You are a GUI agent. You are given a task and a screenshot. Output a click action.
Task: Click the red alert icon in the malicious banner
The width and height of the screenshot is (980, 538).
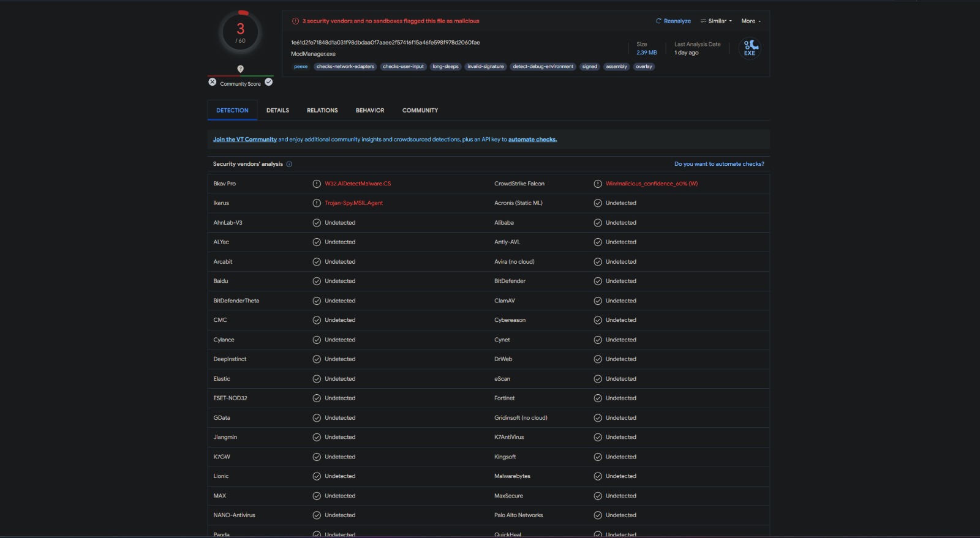[295, 21]
